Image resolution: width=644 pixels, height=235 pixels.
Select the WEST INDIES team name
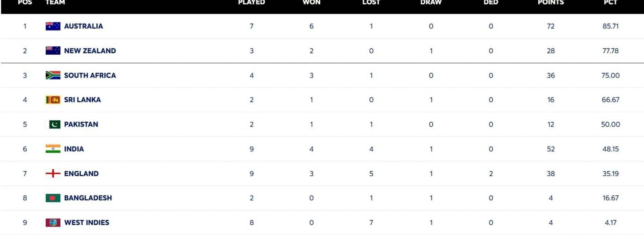(x=87, y=223)
